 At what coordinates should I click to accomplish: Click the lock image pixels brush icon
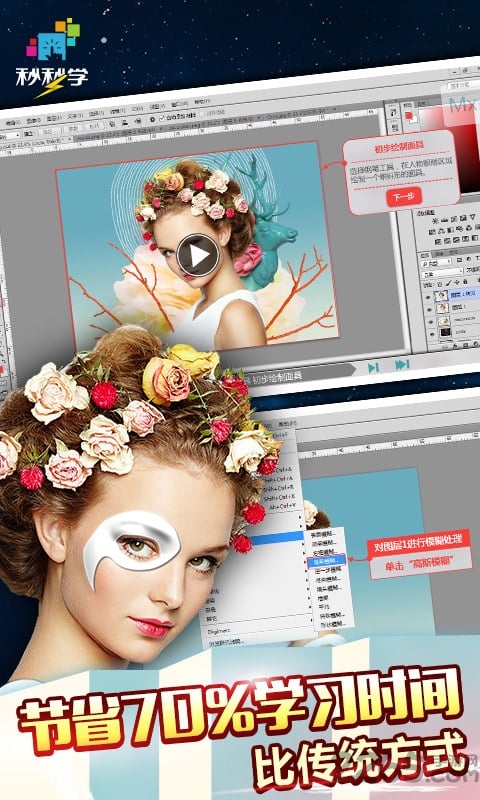click(448, 283)
